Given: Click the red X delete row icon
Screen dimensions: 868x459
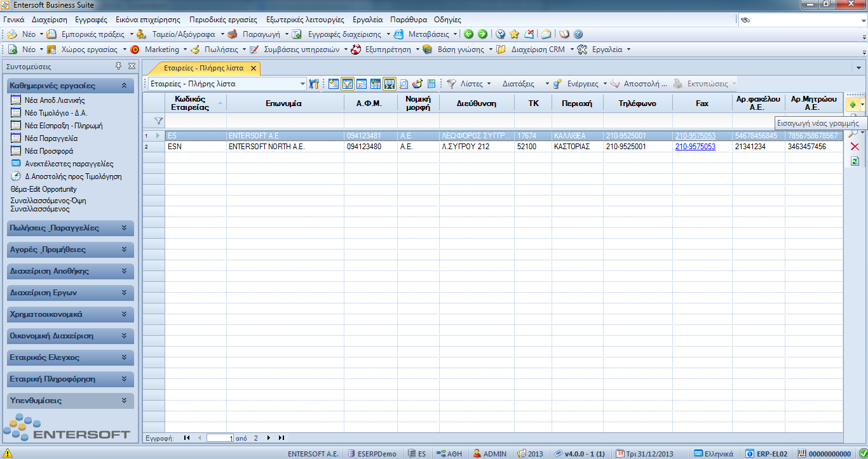Looking at the screenshot, I should coord(855,147).
